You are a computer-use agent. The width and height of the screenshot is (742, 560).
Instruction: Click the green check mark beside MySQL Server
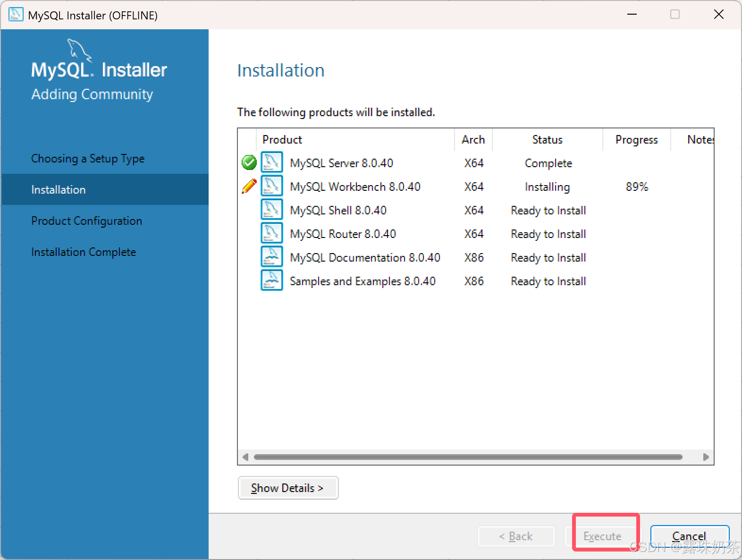pyautogui.click(x=249, y=162)
